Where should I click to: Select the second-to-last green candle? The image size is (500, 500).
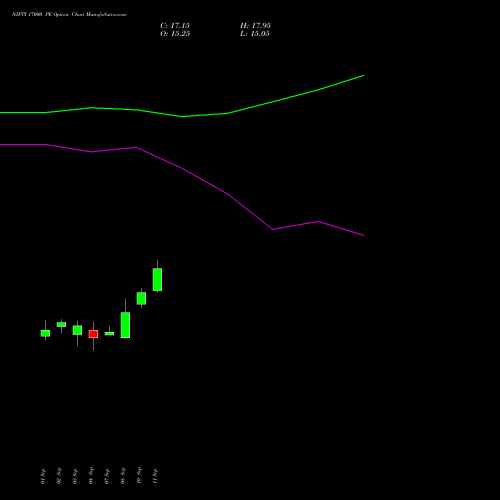[141, 298]
